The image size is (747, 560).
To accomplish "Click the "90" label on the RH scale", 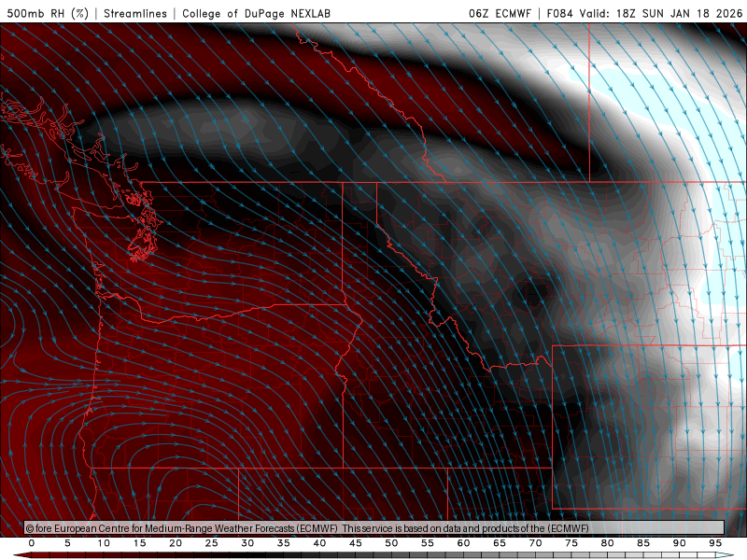I will point(679,543).
